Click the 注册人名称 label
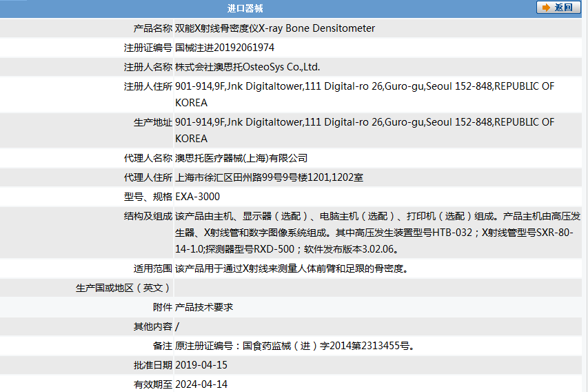This screenshot has width=588, height=392. [148, 67]
